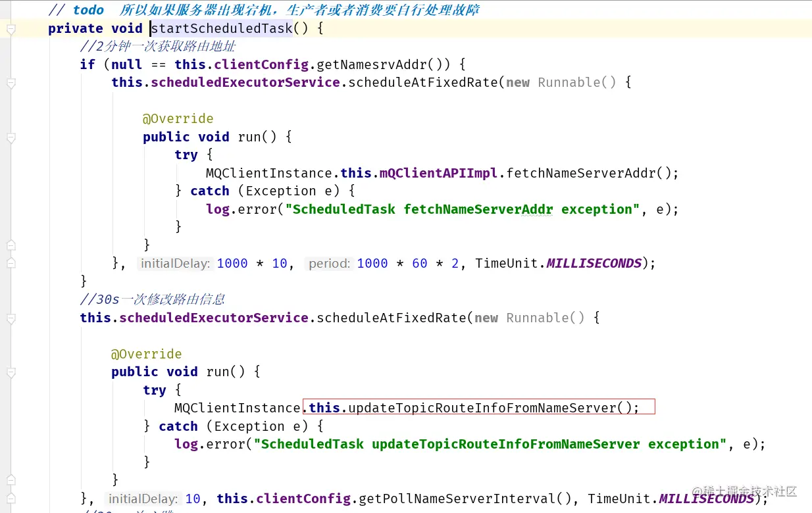
Task: Click the 'updateTopicRouteInfoFromNameServer()' method call
Action: click(x=490, y=408)
